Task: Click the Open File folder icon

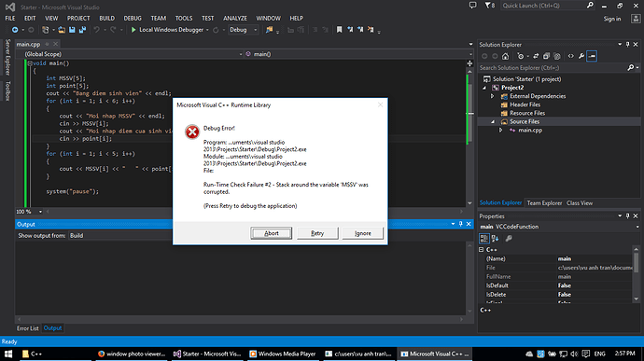Action: coord(62,30)
